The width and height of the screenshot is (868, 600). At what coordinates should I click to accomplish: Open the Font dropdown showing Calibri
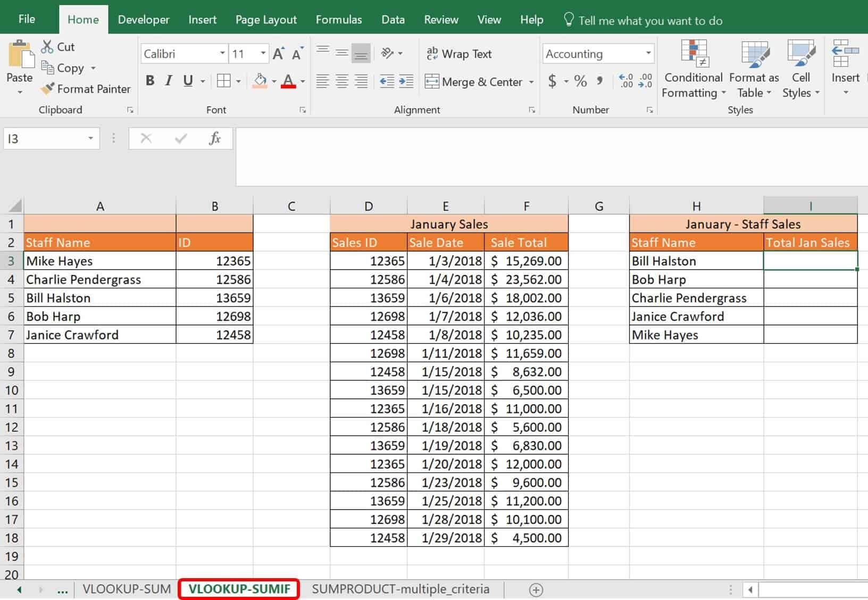click(x=181, y=53)
